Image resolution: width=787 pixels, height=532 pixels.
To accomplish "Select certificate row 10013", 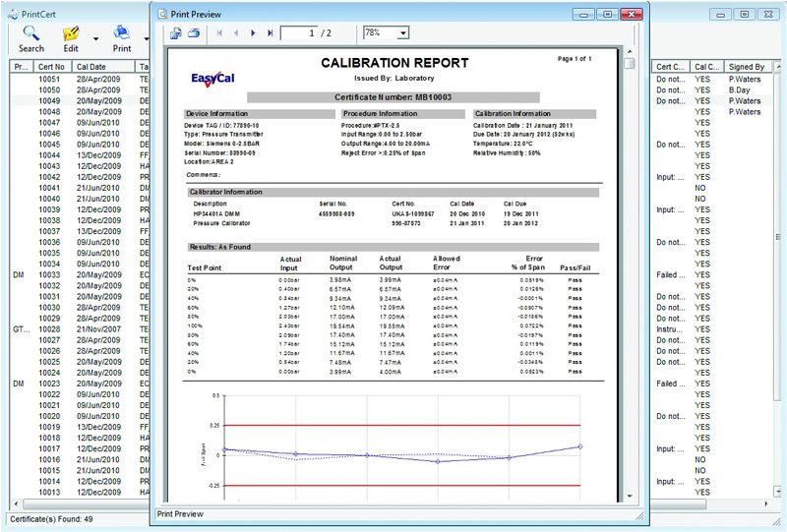I will (x=80, y=493).
